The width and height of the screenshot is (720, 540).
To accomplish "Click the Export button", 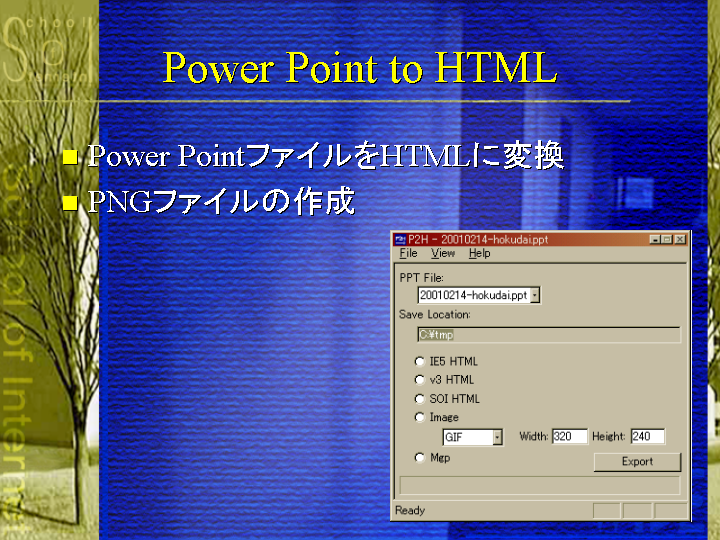I will [x=637, y=461].
